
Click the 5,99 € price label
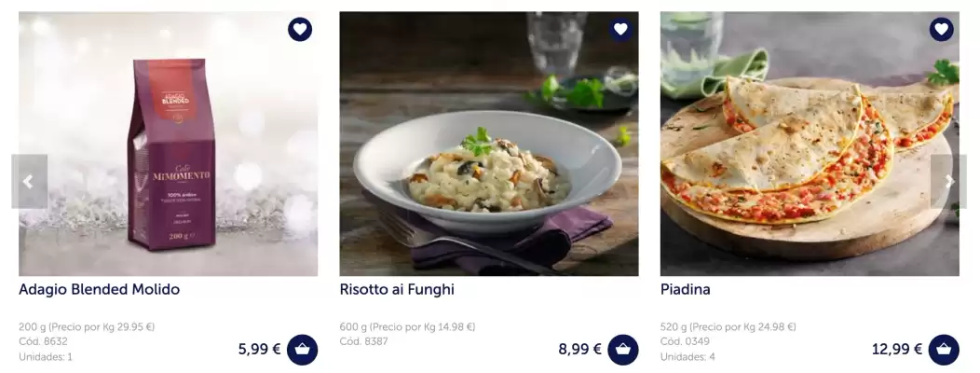click(259, 349)
